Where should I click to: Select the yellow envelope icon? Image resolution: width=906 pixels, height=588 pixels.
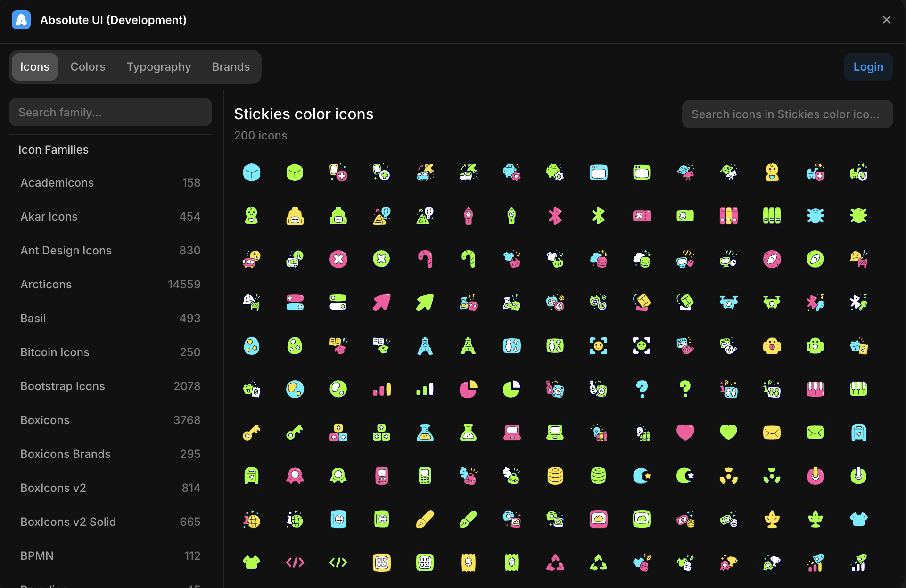[x=772, y=433]
